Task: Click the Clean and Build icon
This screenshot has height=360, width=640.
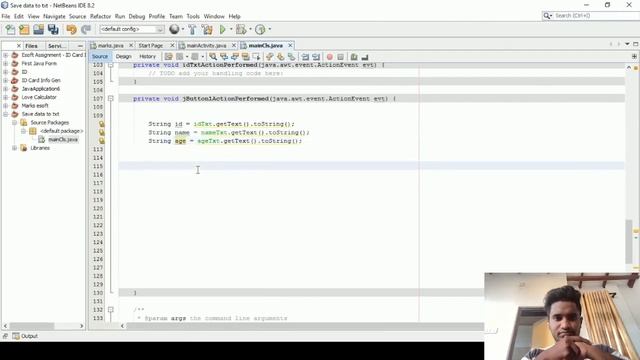Action: coord(207,29)
